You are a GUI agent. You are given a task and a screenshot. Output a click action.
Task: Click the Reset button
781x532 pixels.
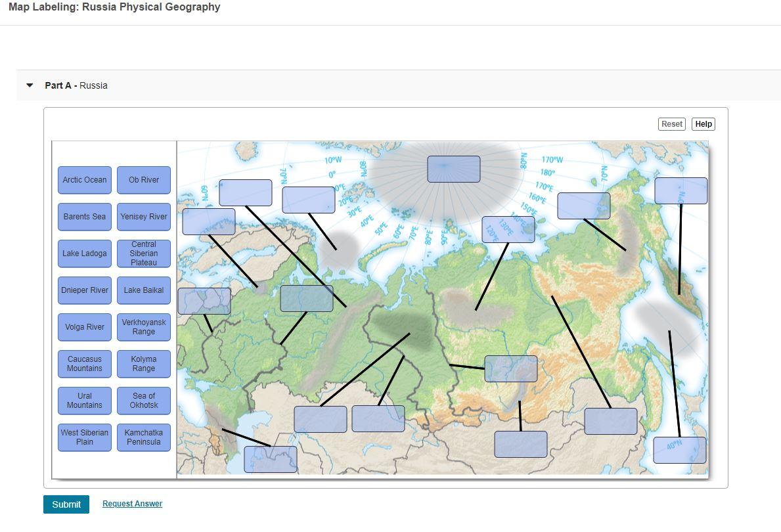(x=671, y=124)
